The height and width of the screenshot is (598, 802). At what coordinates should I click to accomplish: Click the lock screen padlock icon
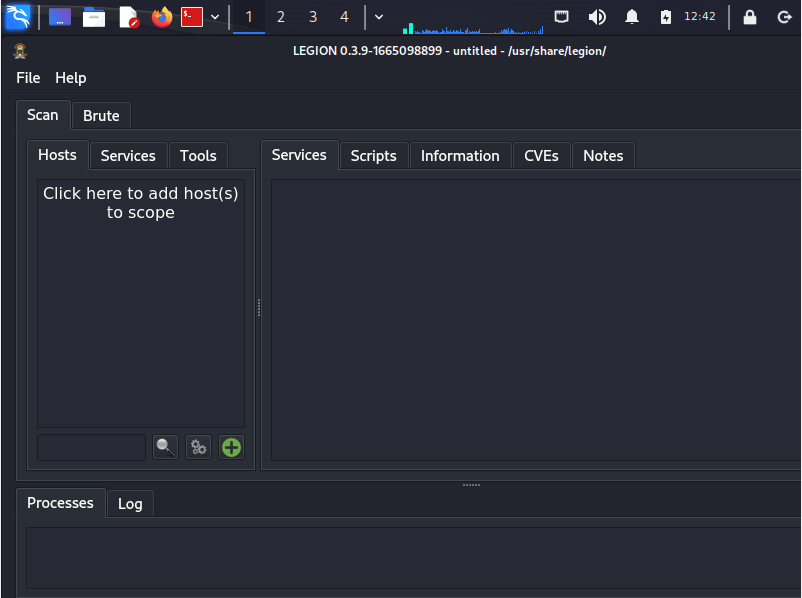coord(750,17)
